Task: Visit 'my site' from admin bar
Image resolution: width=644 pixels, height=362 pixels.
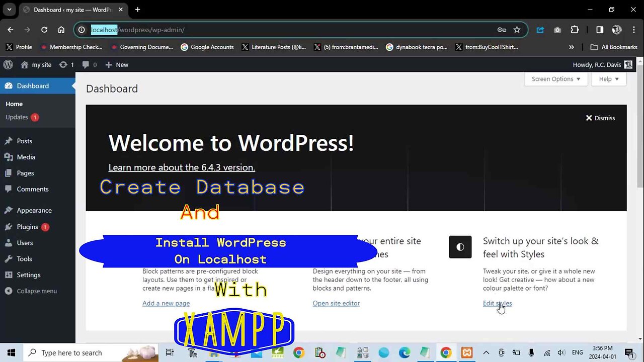Action: pos(36,65)
